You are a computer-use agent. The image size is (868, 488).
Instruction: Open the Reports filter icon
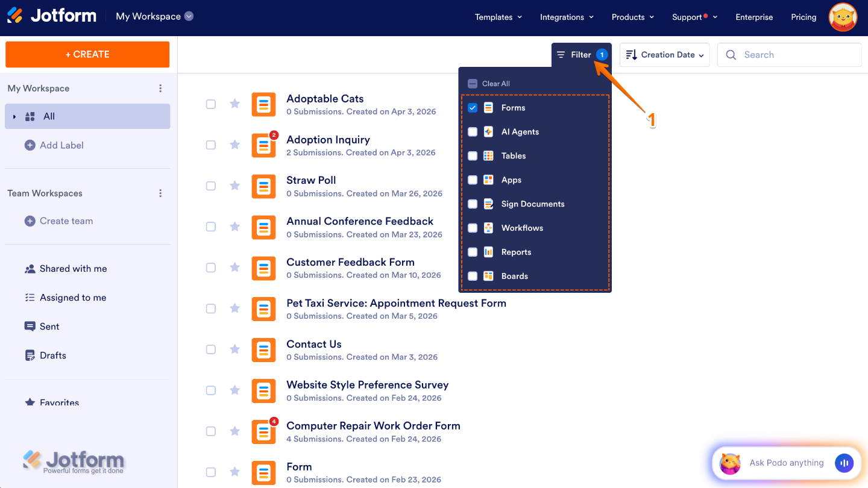point(488,252)
